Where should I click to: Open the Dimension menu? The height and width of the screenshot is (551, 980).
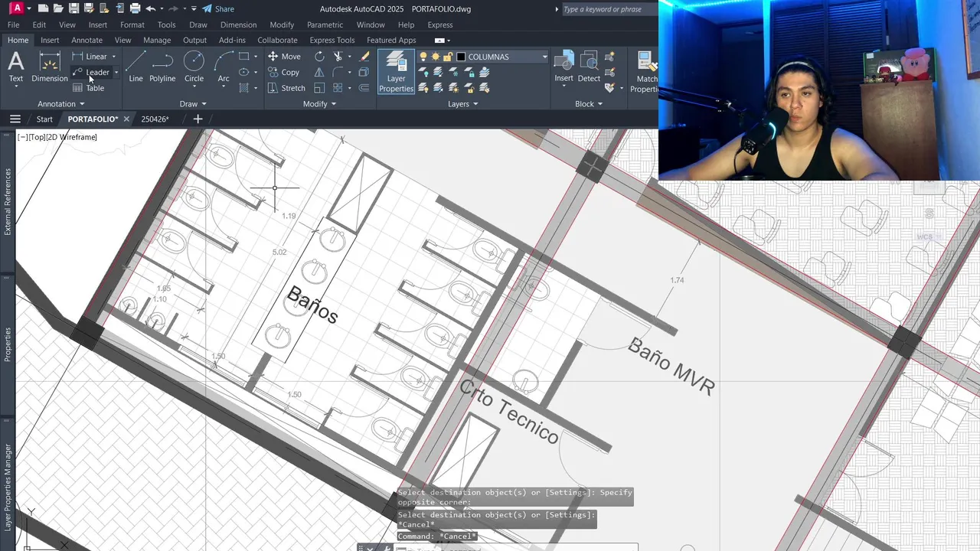pyautogui.click(x=238, y=25)
